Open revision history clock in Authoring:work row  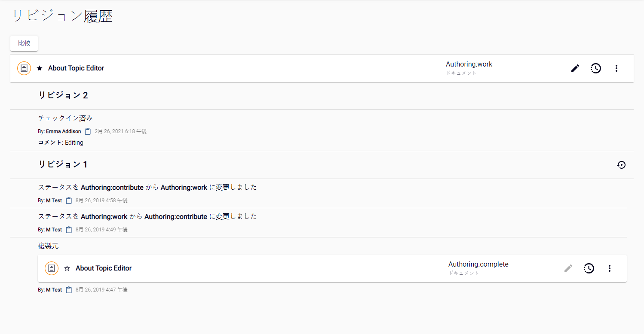(596, 68)
